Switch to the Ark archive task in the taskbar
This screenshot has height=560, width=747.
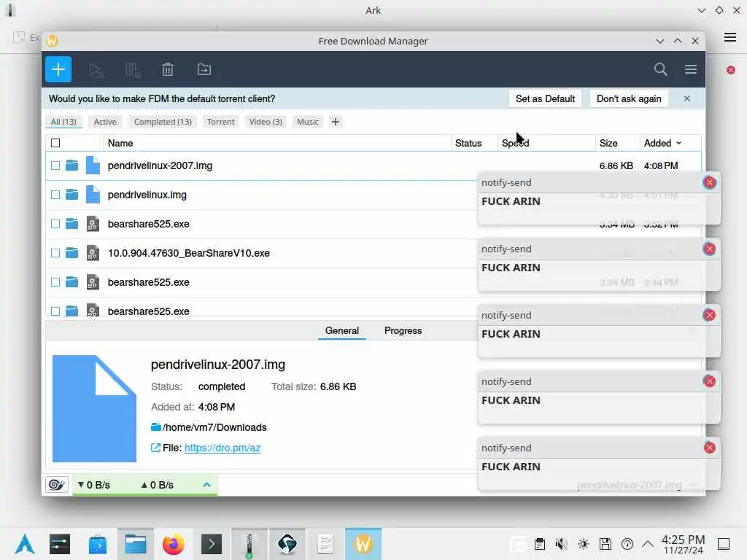click(x=249, y=544)
